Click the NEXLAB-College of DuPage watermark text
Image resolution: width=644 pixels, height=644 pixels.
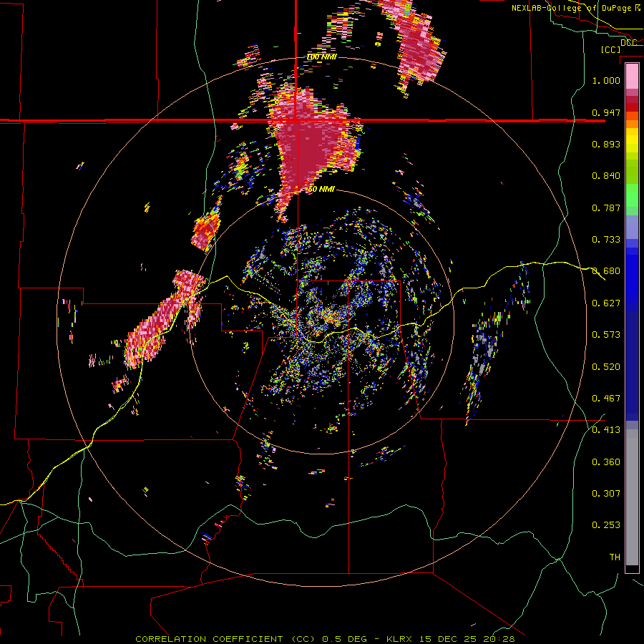[x=577, y=8]
